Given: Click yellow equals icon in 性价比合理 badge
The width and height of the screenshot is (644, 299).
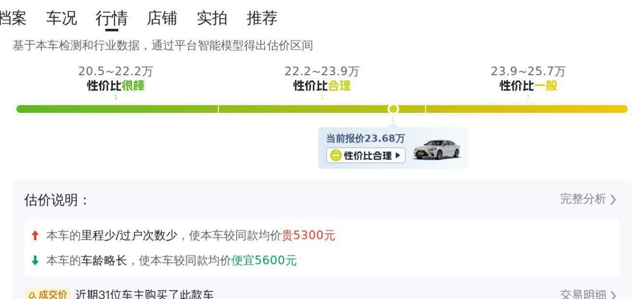Looking at the screenshot, I should pyautogui.click(x=335, y=156).
